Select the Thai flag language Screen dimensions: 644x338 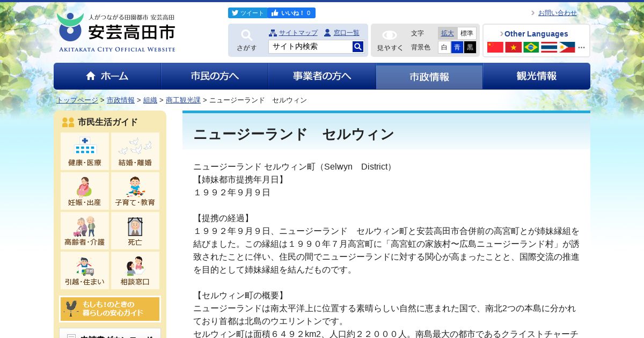549,47
